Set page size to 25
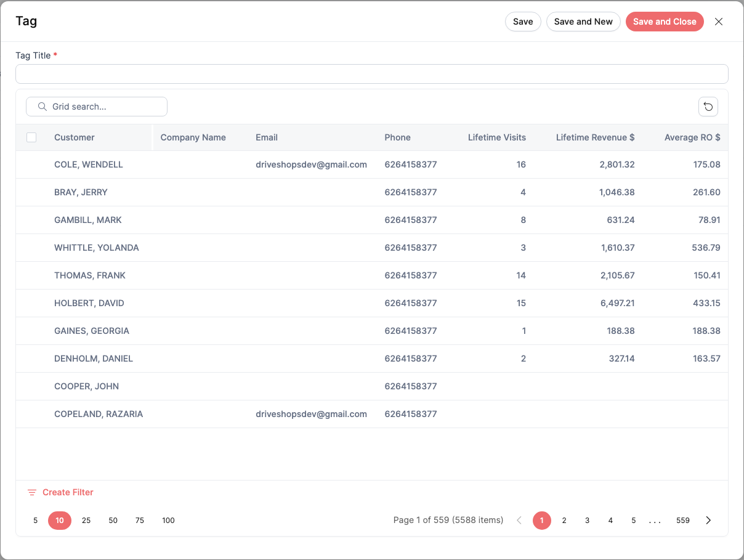This screenshot has width=744, height=560. (x=86, y=521)
